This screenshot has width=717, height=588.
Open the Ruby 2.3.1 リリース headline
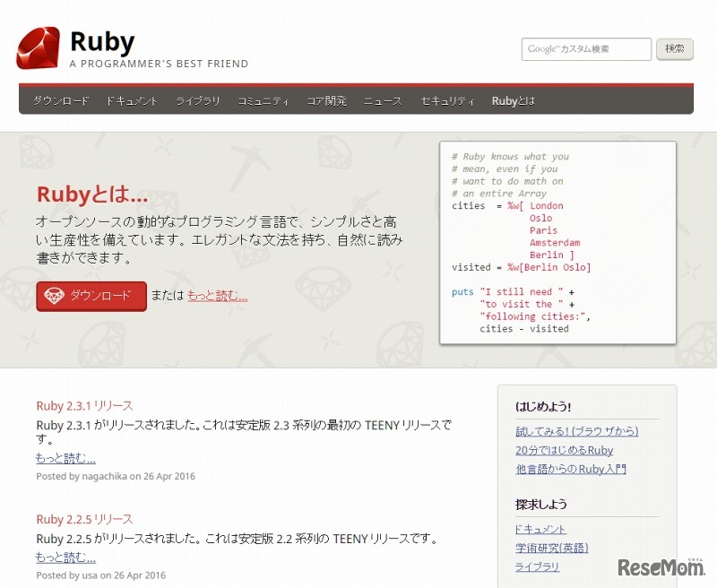point(84,405)
